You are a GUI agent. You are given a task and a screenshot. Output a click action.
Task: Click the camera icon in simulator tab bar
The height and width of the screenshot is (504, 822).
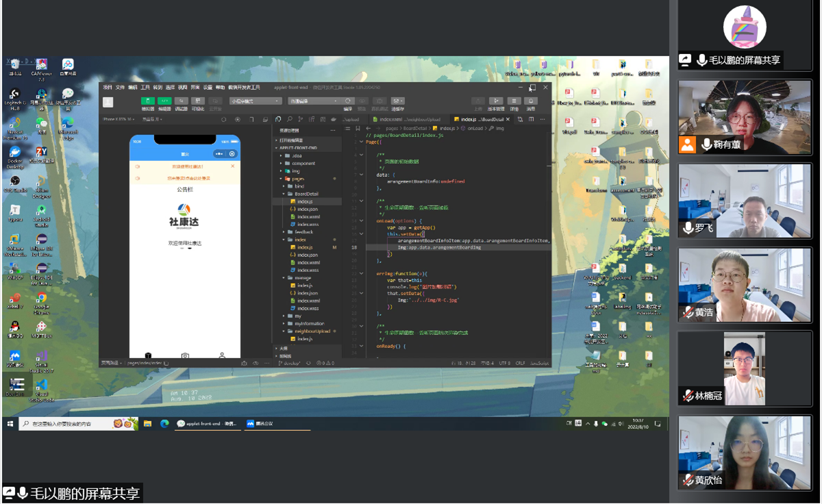(185, 356)
